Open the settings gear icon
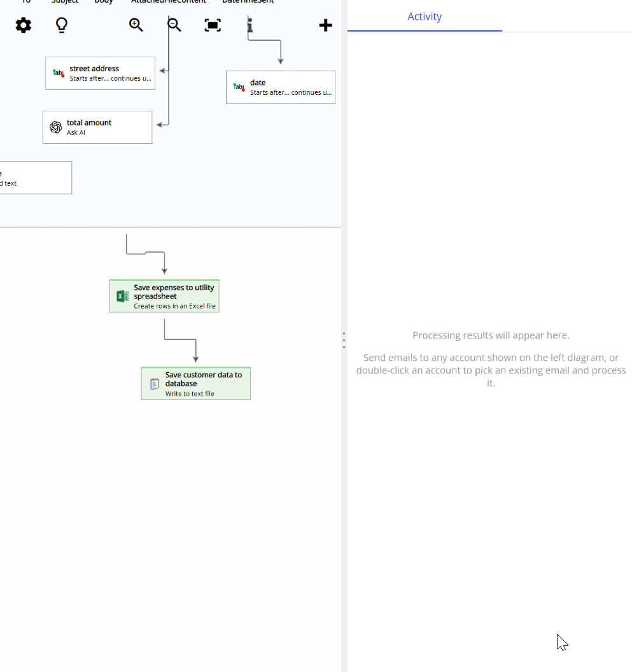The height and width of the screenshot is (672, 632). pos(23,25)
